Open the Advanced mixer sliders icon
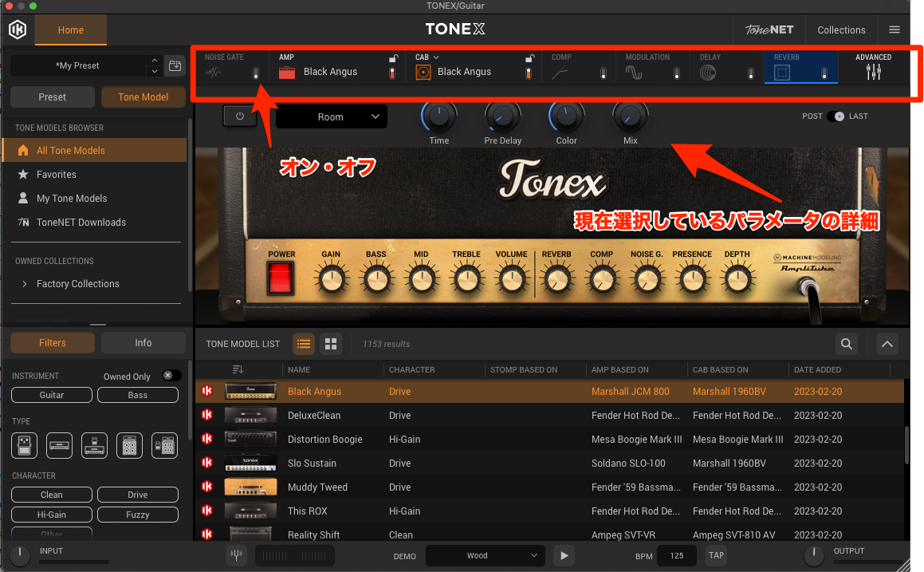Viewport: 924px width, 572px height. [x=874, y=73]
